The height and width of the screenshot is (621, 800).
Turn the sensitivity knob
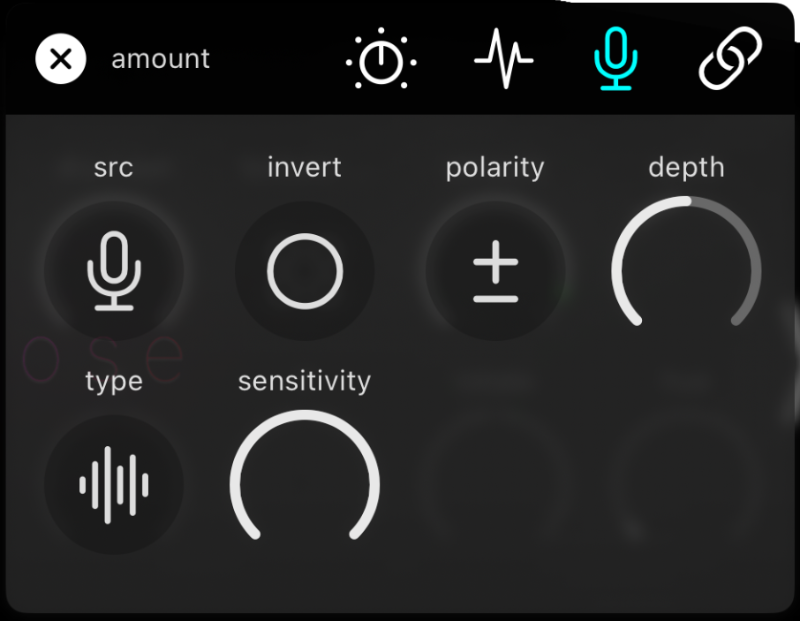[304, 481]
